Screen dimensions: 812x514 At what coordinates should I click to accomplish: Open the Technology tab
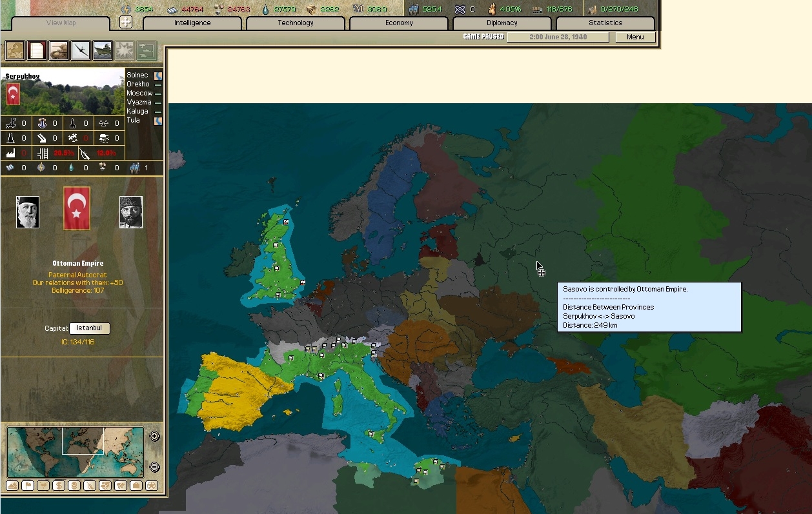pos(296,23)
